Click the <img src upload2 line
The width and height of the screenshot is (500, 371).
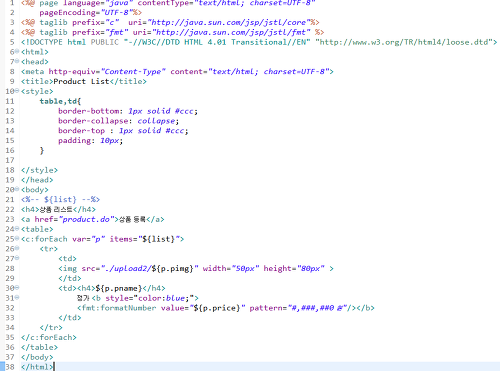pos(196,268)
